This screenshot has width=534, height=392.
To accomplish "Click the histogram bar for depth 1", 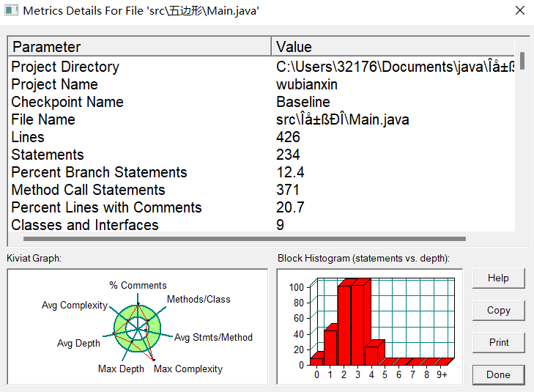I will [330, 347].
